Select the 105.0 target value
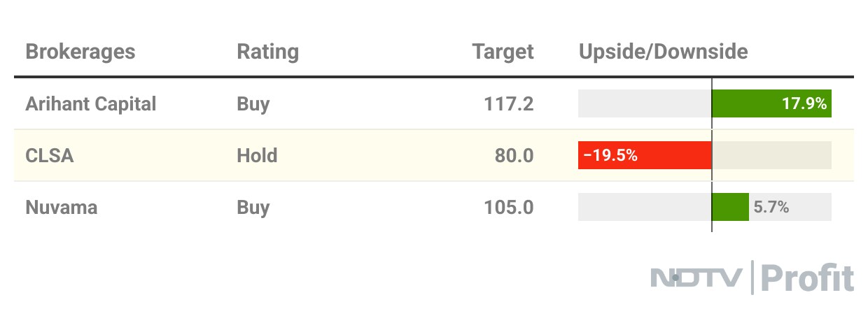The image size is (868, 309). (x=508, y=207)
